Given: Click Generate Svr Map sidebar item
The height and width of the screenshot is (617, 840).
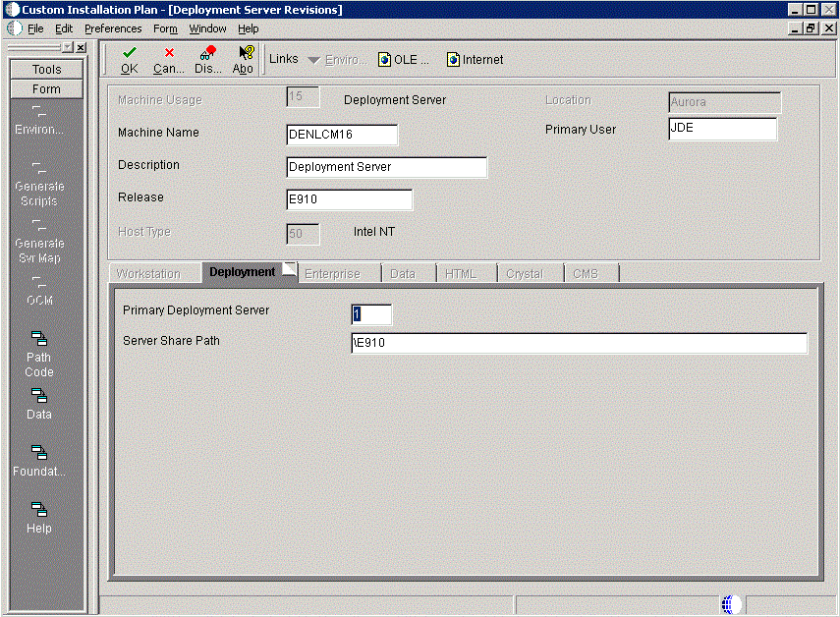Looking at the screenshot, I should [x=39, y=242].
